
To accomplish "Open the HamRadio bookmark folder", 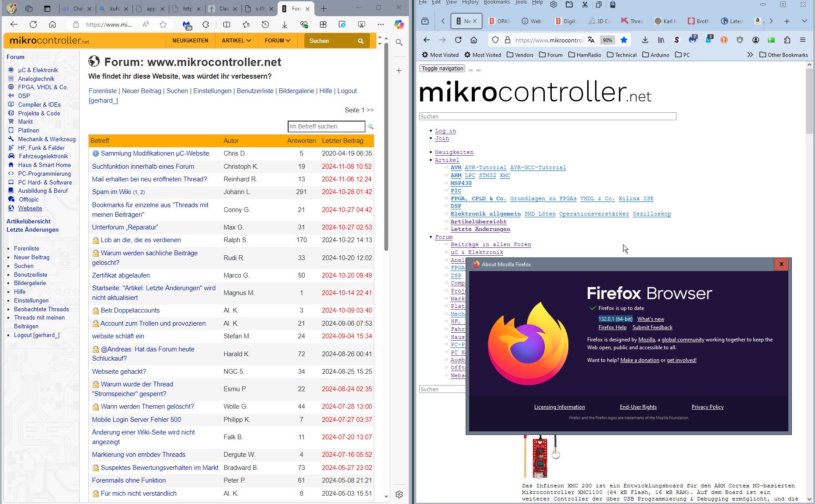I will pos(585,55).
